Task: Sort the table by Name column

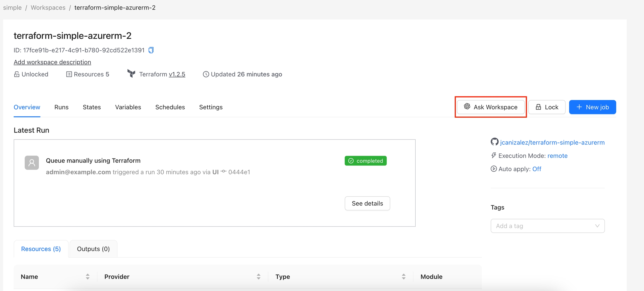Action: (x=87, y=276)
